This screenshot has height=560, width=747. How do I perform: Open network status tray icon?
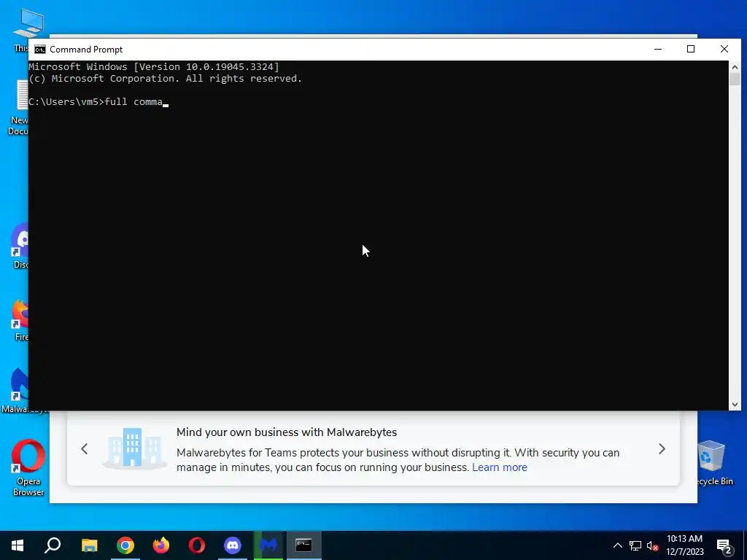tap(635, 545)
